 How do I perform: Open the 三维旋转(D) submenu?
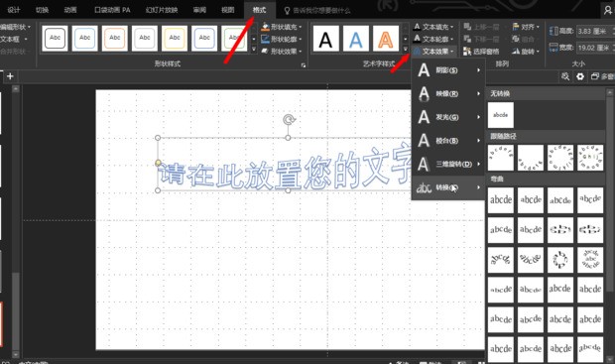[448, 164]
